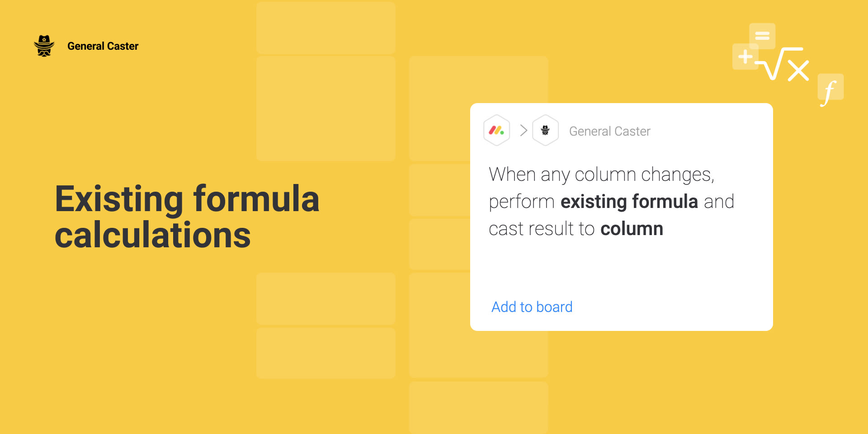Click the General Caster hexagon icon in card
Viewport: 868px width, 434px height.
pos(545,130)
